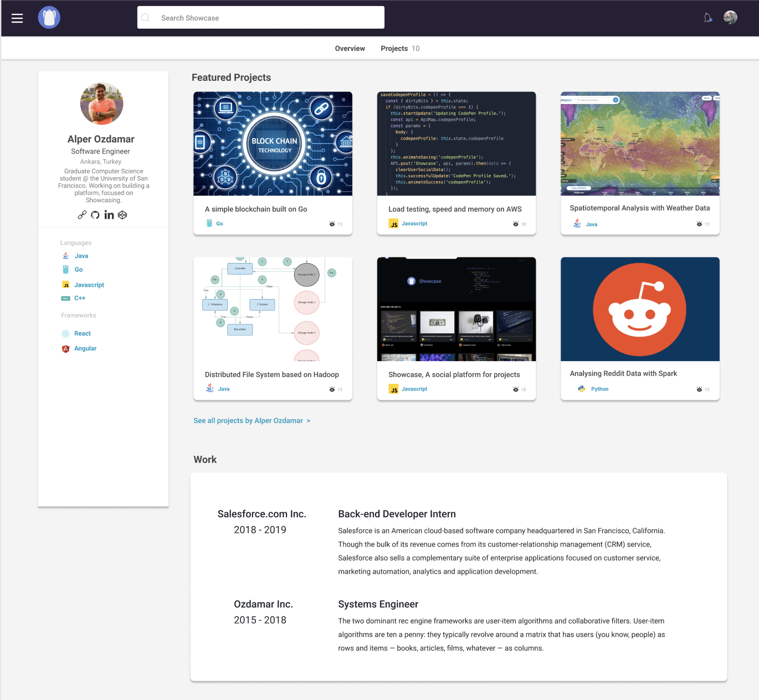This screenshot has width=759, height=700.
Task: Open the hamburger menu
Action: click(x=17, y=18)
